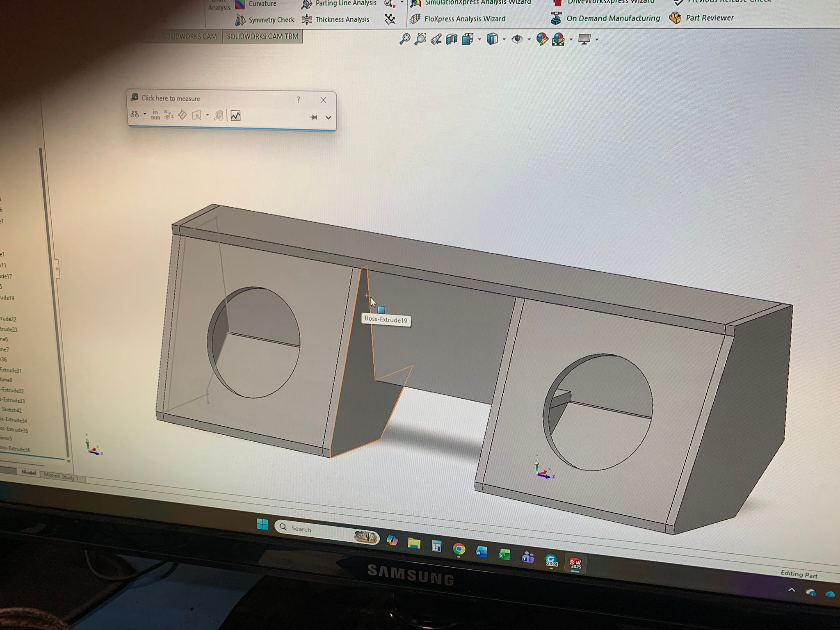840x630 pixels.
Task: Expand Arc/Circle Measurements dropdown arrow
Action: click(145, 114)
